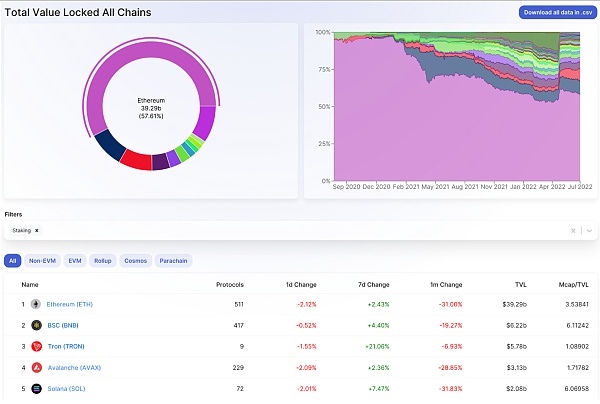Switch to the EVM tab
600x404 pixels.
[x=75, y=261]
